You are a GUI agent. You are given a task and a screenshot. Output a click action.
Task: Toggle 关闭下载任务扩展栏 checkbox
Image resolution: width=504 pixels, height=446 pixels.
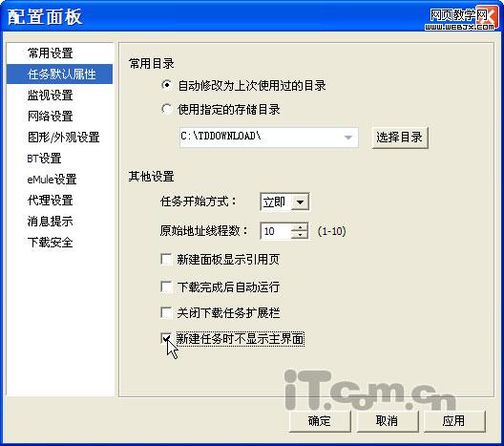click(166, 312)
